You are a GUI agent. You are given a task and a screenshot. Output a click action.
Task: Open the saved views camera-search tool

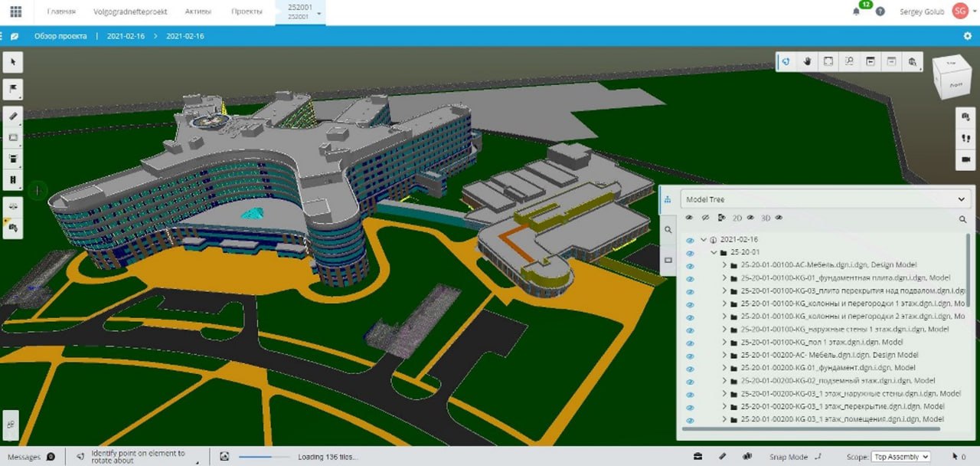(965, 116)
